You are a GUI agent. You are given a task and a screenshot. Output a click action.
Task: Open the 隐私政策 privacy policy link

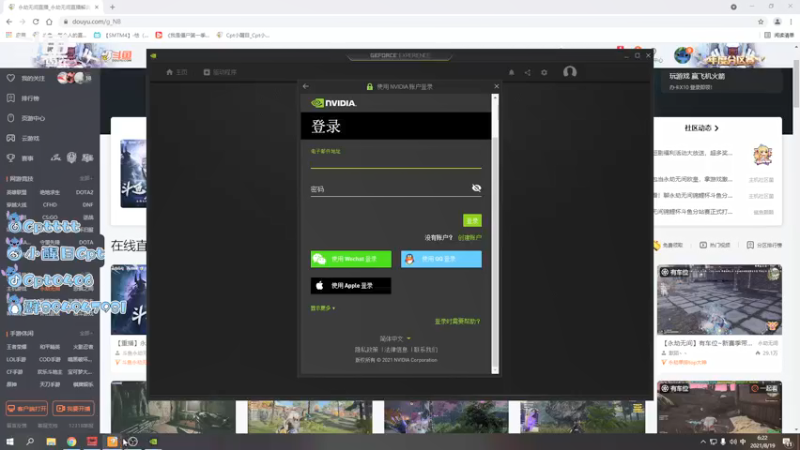pyautogui.click(x=366, y=350)
